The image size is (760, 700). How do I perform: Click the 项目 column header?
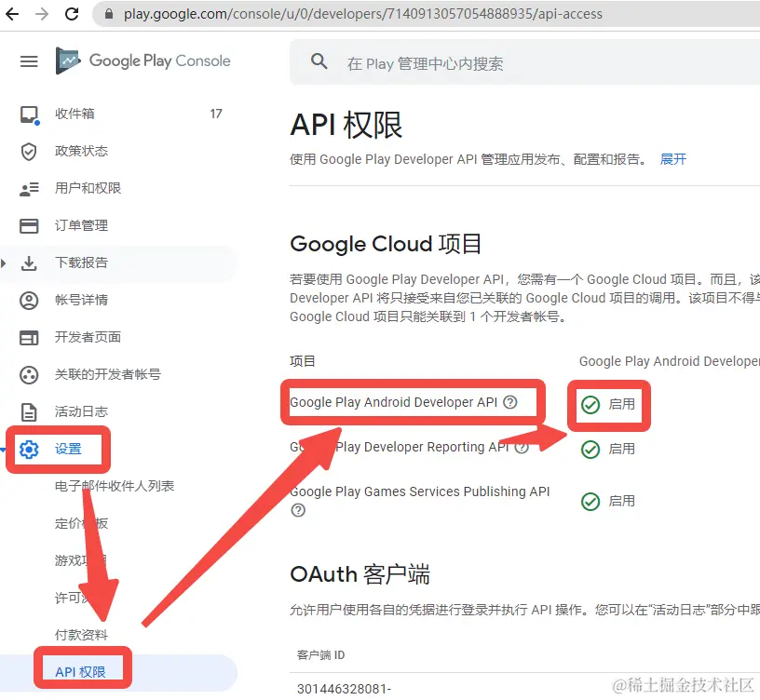[x=303, y=361]
